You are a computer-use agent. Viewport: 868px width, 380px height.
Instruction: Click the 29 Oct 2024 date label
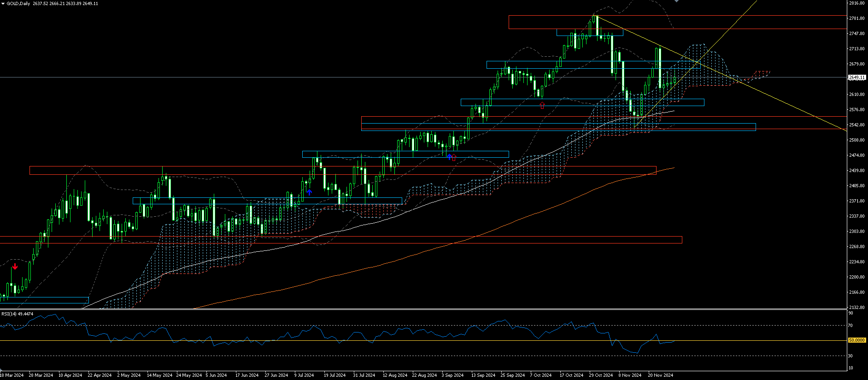coord(601,375)
